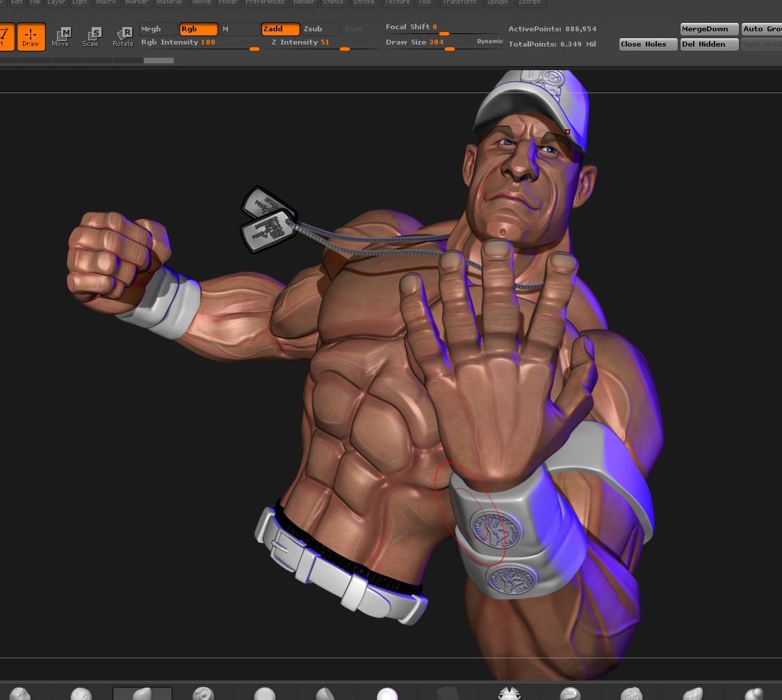Open the Marker menu

137,3
